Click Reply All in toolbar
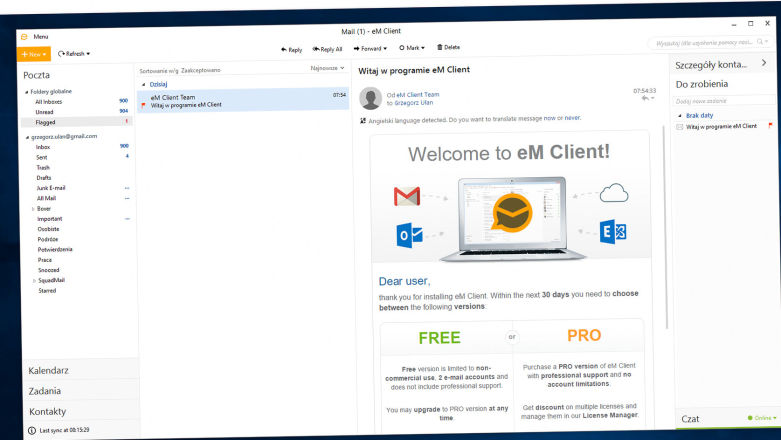Image resolution: width=781 pixels, height=440 pixels. (327, 49)
